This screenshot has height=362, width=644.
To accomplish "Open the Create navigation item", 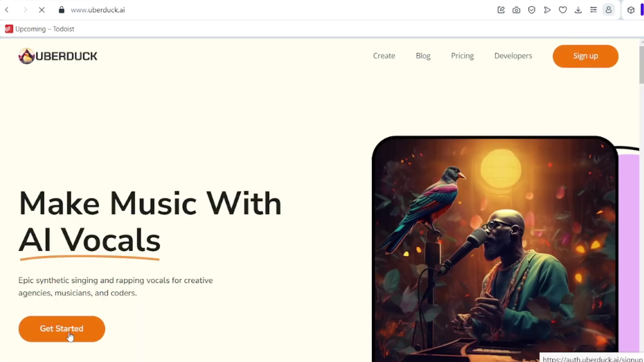I will (x=384, y=56).
